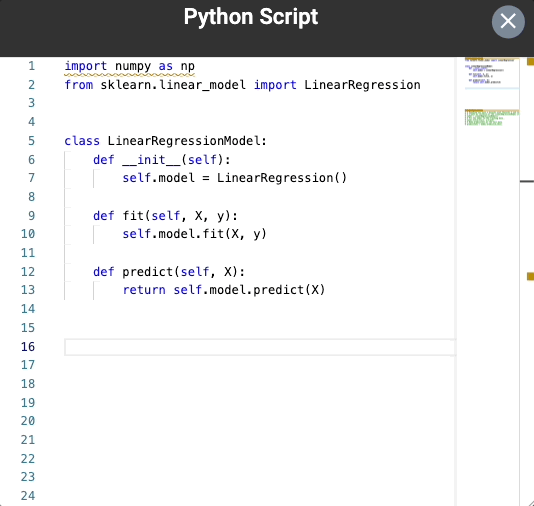Image resolution: width=534 pixels, height=506 pixels.
Task: Click the underlined 'import numpy as np' line
Action: pos(130,66)
